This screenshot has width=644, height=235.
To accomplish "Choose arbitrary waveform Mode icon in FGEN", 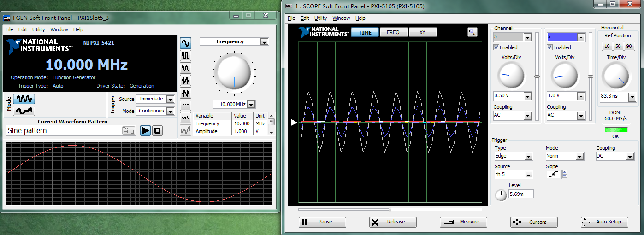I will pos(24,111).
